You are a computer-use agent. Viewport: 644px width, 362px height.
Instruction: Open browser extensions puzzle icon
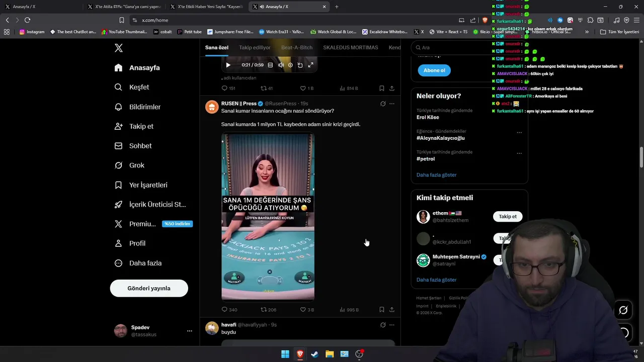(590, 20)
